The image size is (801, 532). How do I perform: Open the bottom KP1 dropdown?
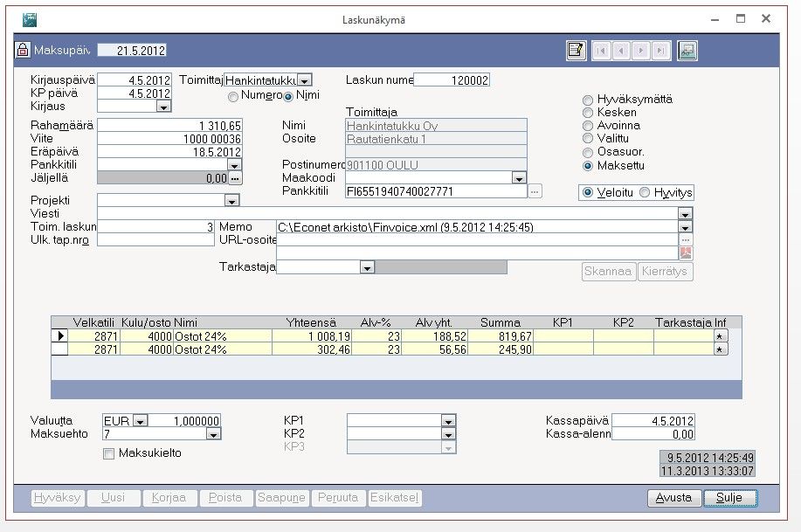tap(448, 420)
